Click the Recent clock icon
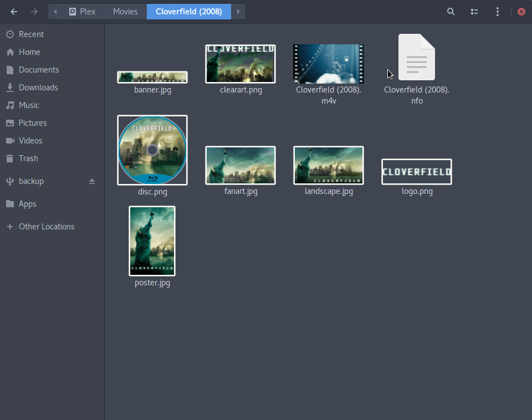The width and height of the screenshot is (532, 420). [x=10, y=34]
